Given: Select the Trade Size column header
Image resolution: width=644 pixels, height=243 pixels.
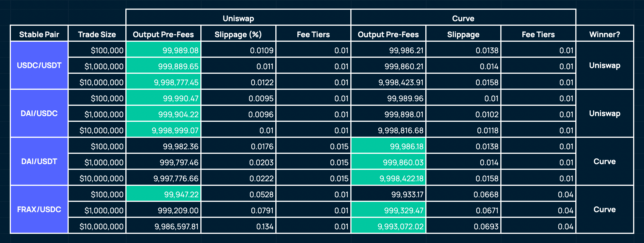Looking at the screenshot, I should point(97,34).
